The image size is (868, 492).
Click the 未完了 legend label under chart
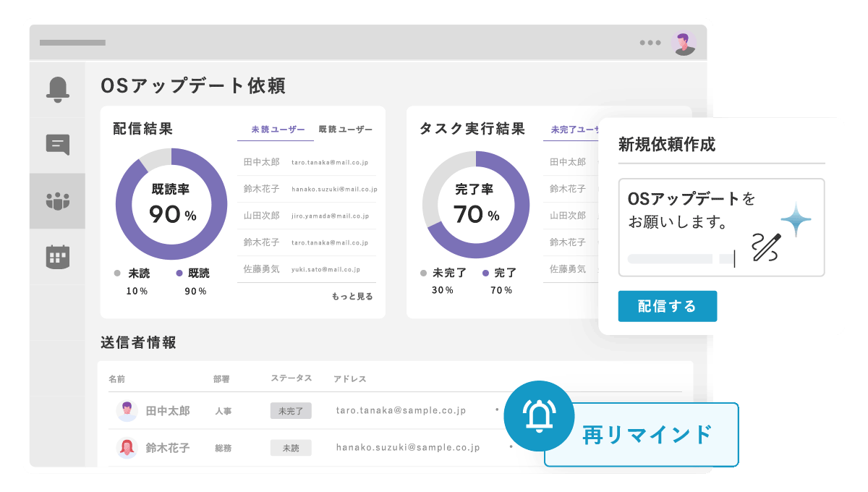point(449,273)
